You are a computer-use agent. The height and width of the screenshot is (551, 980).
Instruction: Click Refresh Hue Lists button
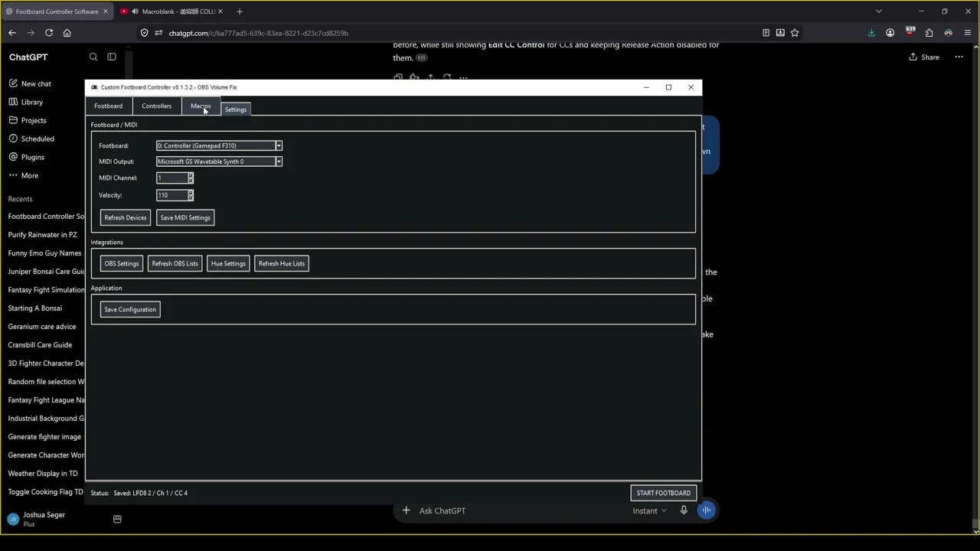[282, 264]
